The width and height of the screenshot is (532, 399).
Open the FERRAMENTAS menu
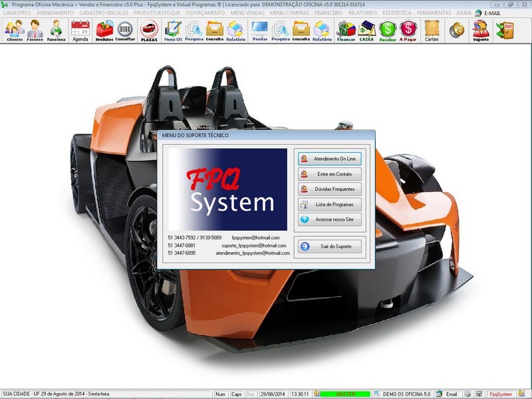(x=434, y=13)
